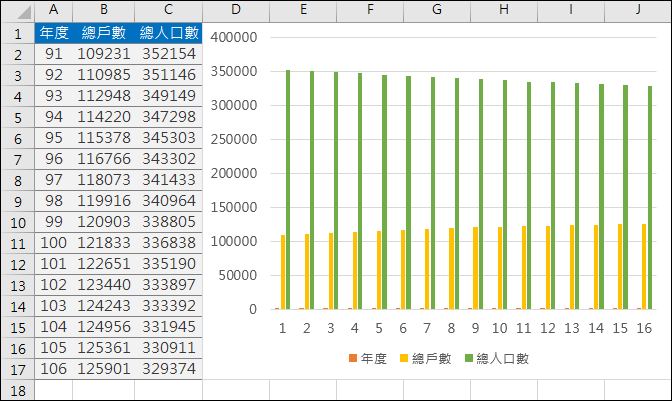Viewport: 672px width, 401px height.
Task: Click cell containing 114220
Action: pyautogui.click(x=104, y=117)
